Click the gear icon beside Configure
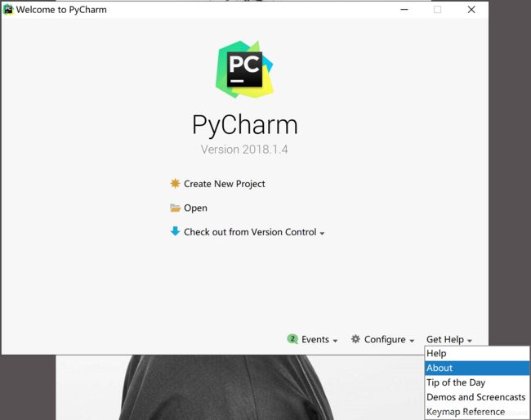 355,339
